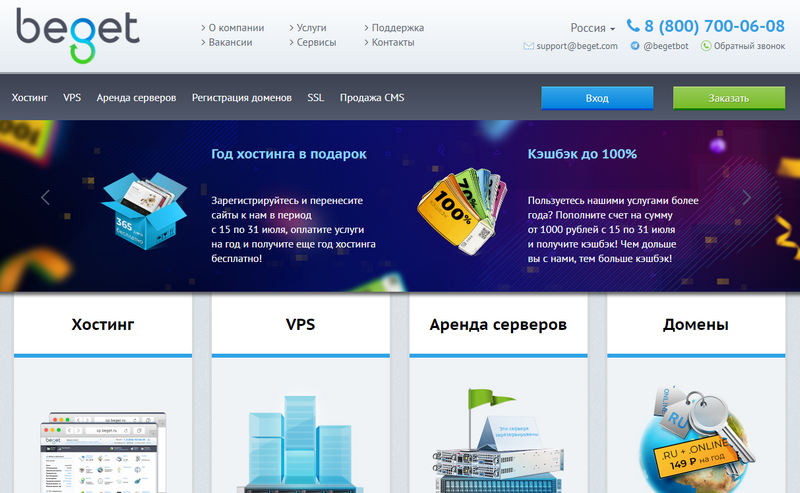Click the phone handset icon
The height and width of the screenshot is (493, 800).
coord(633,26)
